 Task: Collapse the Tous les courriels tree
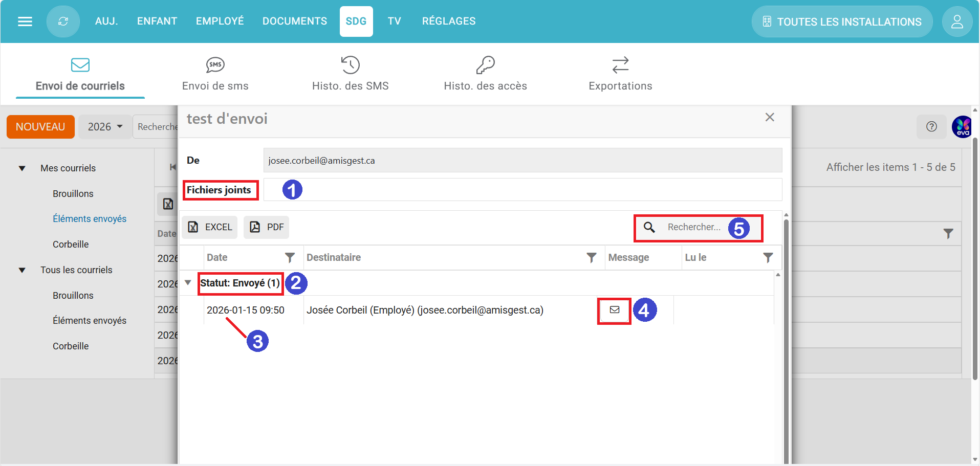tap(22, 270)
